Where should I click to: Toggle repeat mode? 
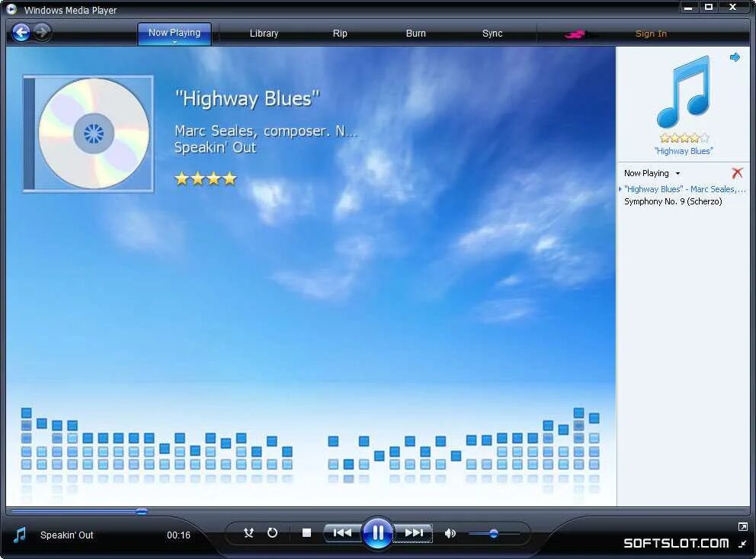272,533
